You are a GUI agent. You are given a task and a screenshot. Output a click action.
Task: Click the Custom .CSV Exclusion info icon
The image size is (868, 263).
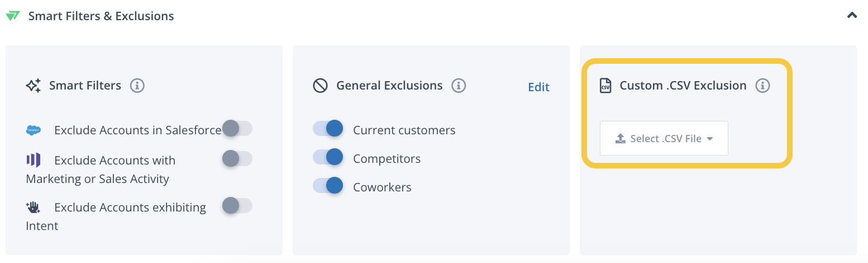click(762, 86)
